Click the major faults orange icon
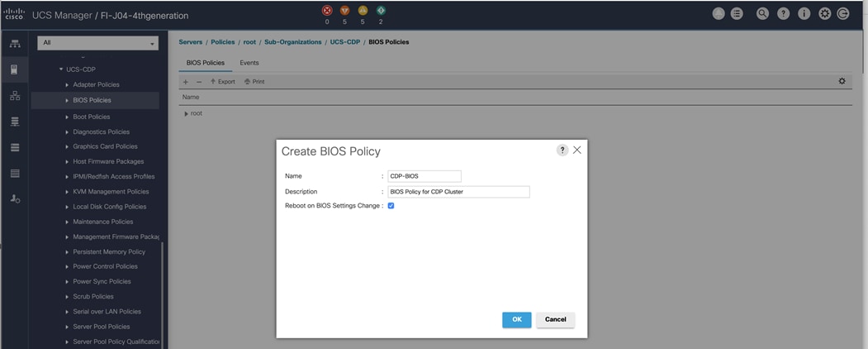The image size is (868, 349). click(345, 11)
